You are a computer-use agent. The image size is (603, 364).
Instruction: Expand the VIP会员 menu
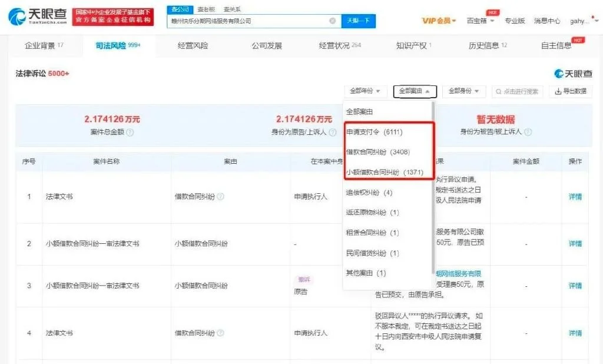[439, 21]
